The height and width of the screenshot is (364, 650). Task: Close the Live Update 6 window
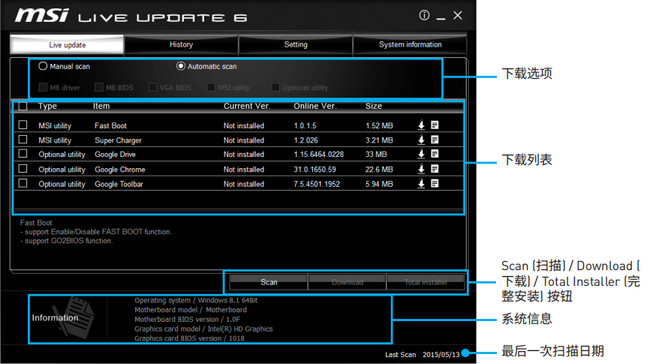point(458,15)
